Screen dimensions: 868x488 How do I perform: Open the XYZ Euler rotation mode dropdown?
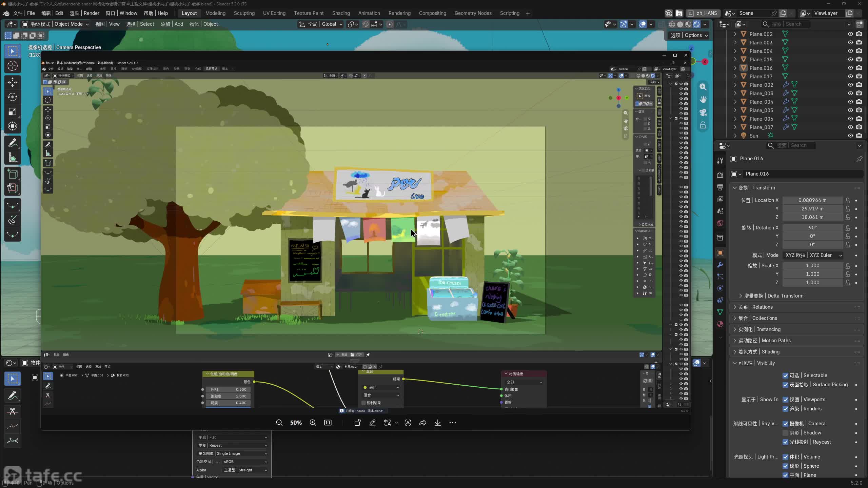tap(813, 255)
